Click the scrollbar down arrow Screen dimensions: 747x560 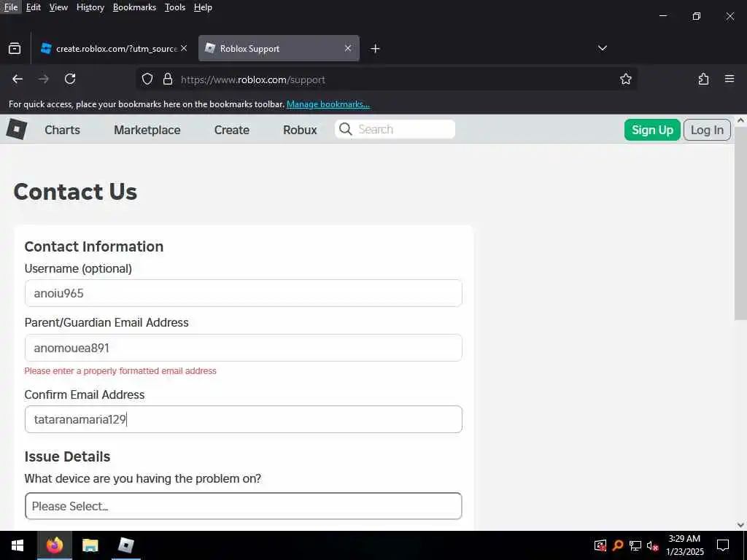(740, 525)
